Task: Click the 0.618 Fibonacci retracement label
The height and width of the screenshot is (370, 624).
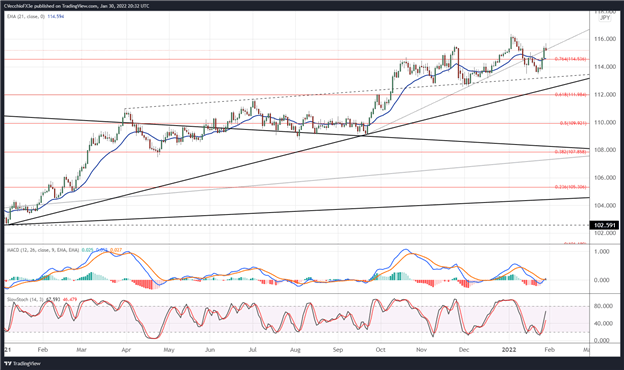Action: [570, 95]
